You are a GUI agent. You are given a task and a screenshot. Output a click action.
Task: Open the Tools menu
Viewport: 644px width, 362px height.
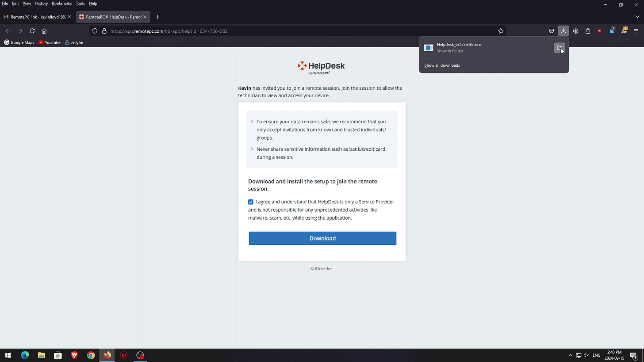(80, 3)
